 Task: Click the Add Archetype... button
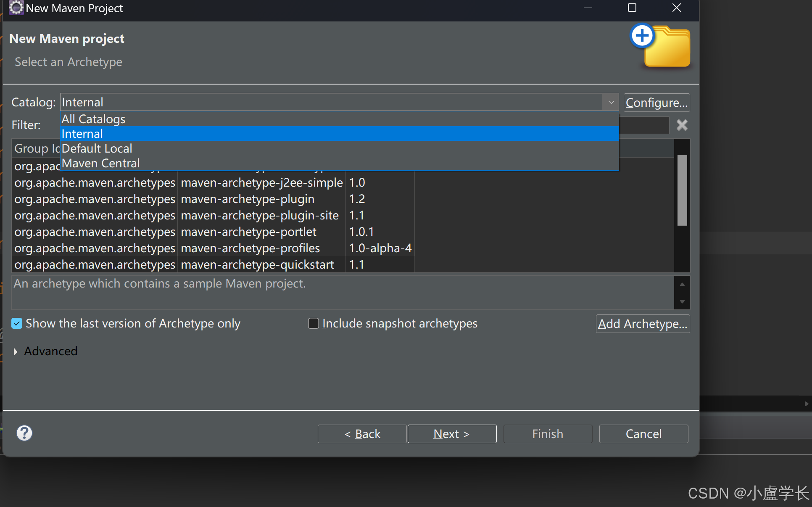tap(642, 323)
